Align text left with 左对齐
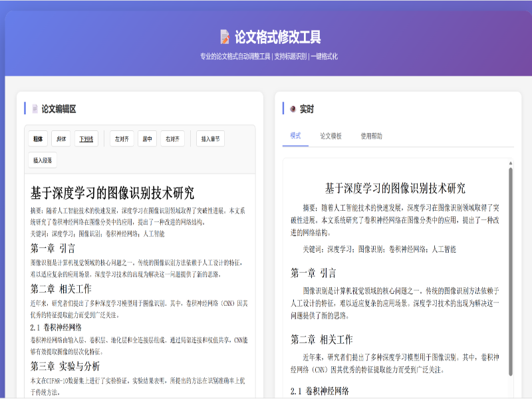Screen dimensions: 532x399 [122, 139]
